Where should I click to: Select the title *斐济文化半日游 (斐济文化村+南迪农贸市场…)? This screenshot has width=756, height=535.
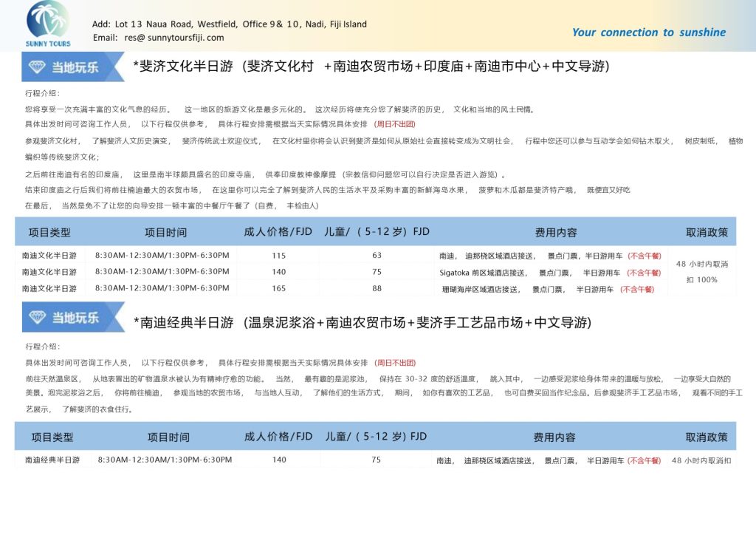[371, 66]
